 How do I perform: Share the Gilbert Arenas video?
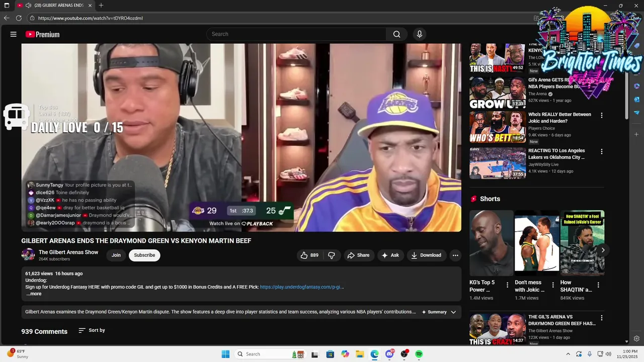[x=358, y=255]
